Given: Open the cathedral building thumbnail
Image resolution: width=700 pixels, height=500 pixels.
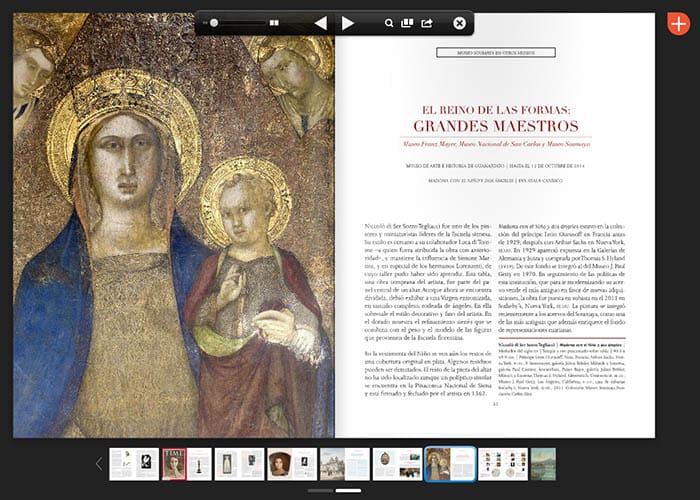Looking at the screenshot, I should [x=345, y=464].
